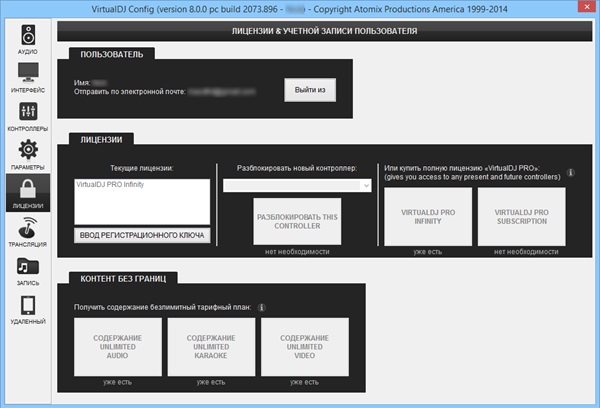This screenshot has height=408, width=600.
Task: Select the UNLIMITED VIDEO content button
Action: point(304,346)
